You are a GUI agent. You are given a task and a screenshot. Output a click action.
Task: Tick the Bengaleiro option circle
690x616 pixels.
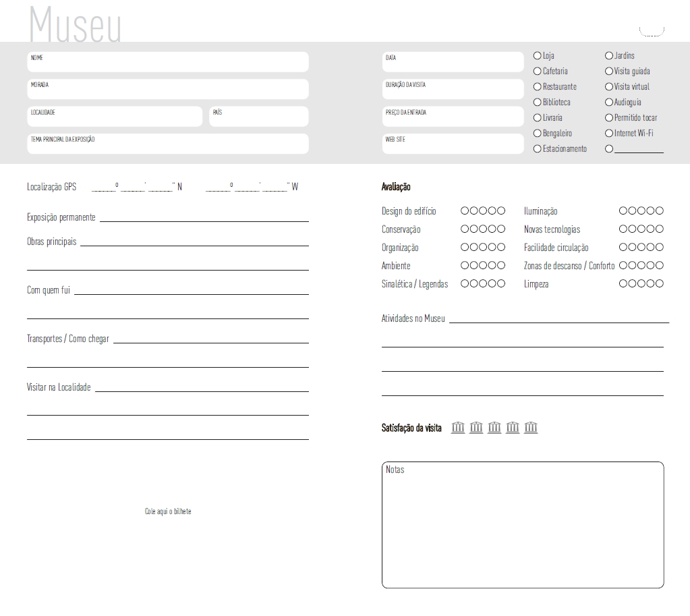[537, 133]
